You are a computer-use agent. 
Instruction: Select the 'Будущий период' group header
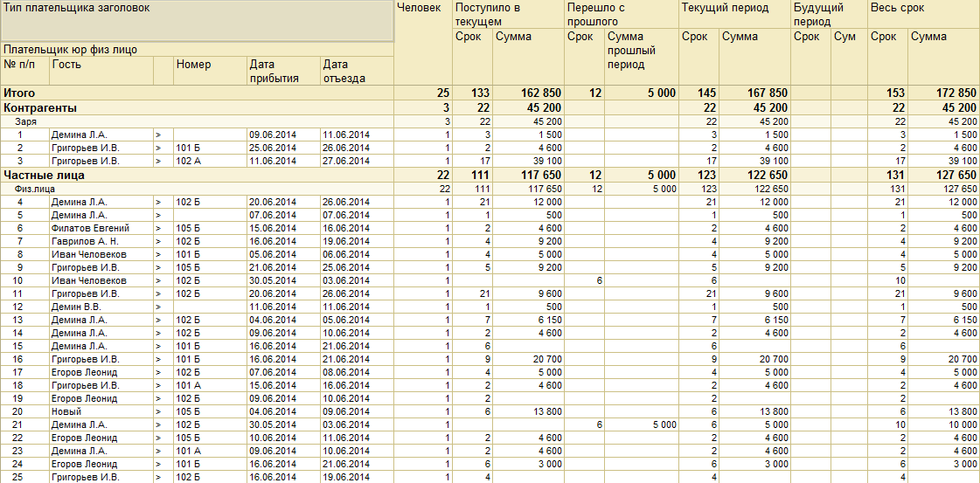click(829, 14)
